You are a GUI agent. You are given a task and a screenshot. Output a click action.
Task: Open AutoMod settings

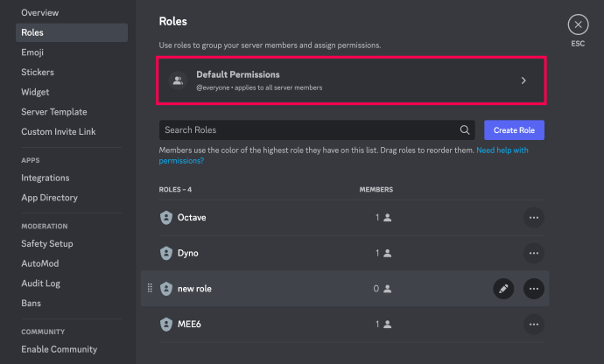click(x=40, y=263)
